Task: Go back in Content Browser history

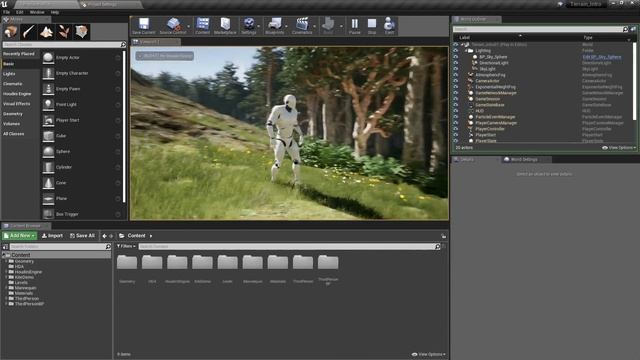Action: 104,236
